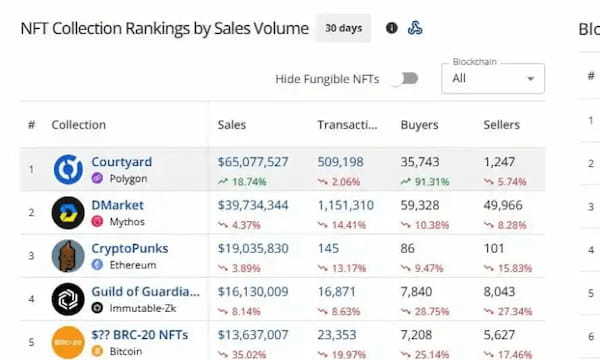600x360 pixels.
Task: Open the DMarket collection link
Action: click(117, 205)
